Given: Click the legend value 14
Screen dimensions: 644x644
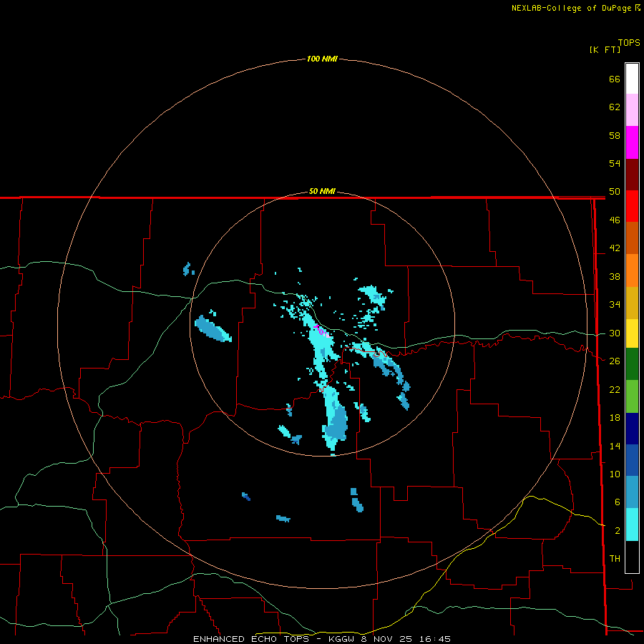Looking at the screenshot, I should point(615,446).
